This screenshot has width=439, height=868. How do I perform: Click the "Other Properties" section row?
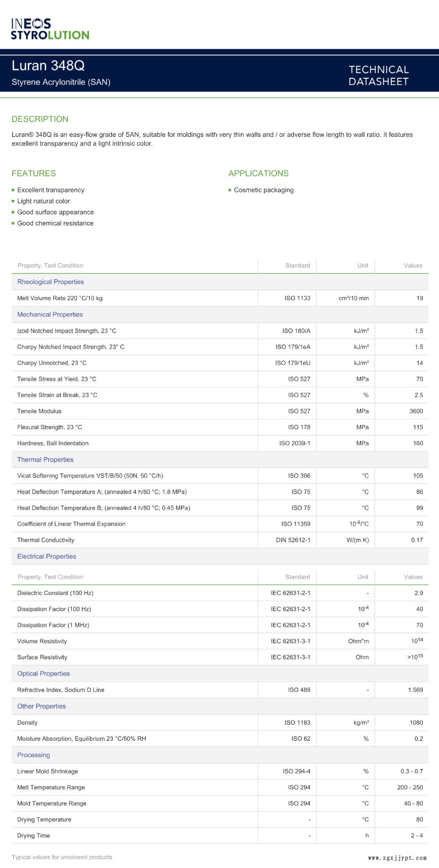pyautogui.click(x=220, y=706)
